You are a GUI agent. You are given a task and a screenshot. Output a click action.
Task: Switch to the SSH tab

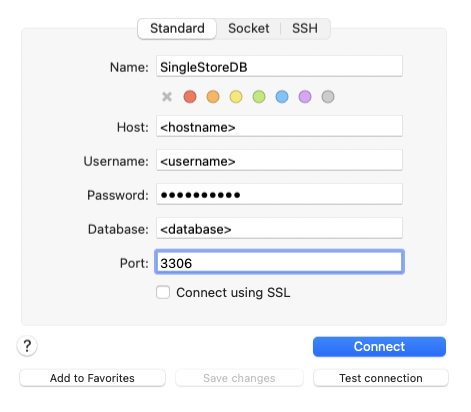tap(305, 29)
